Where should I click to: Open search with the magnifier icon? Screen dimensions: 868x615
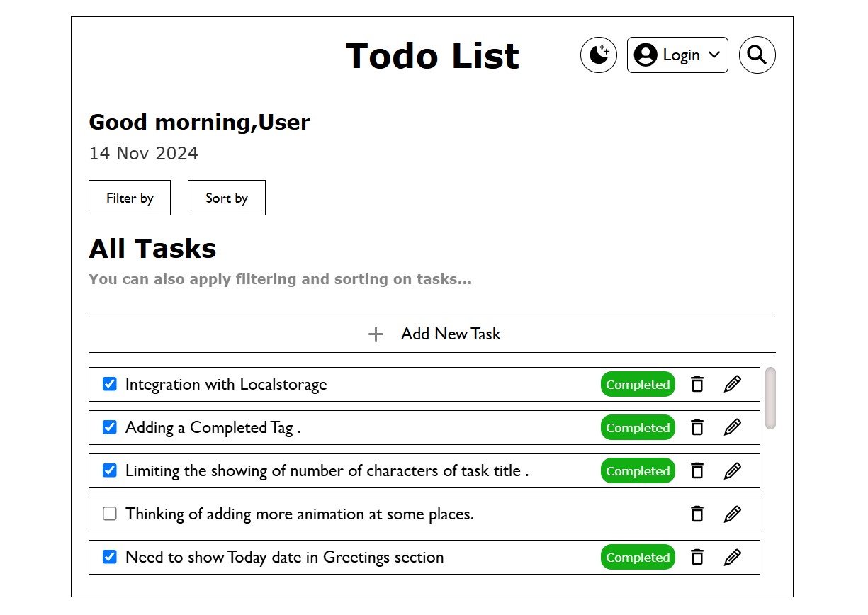tap(757, 55)
